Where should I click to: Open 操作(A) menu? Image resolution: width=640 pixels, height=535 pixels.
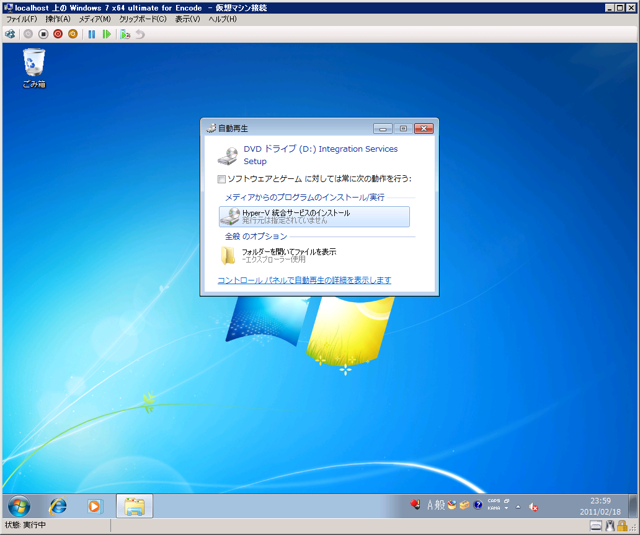pos(58,19)
